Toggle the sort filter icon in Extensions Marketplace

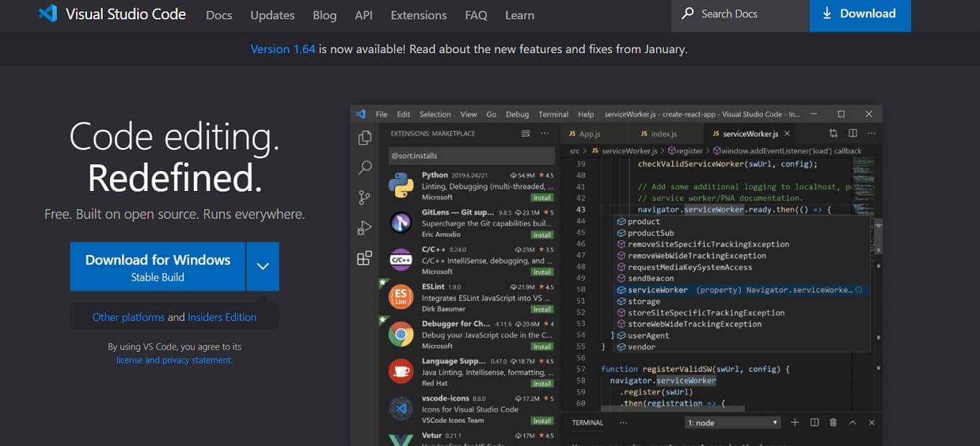pyautogui.click(x=526, y=133)
